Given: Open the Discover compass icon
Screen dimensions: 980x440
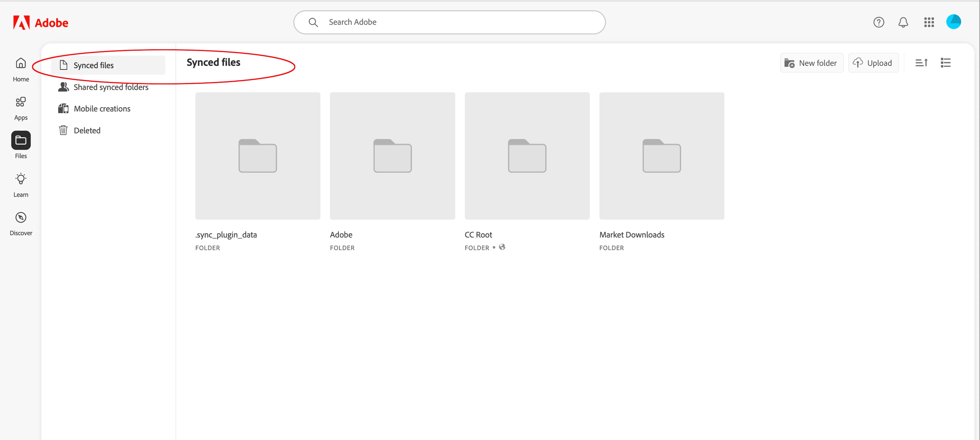Looking at the screenshot, I should click(x=21, y=223).
